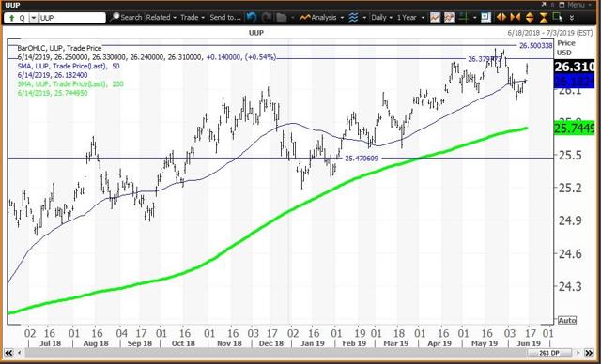
Task: Click the Jun 19 month label
Action: (529, 343)
